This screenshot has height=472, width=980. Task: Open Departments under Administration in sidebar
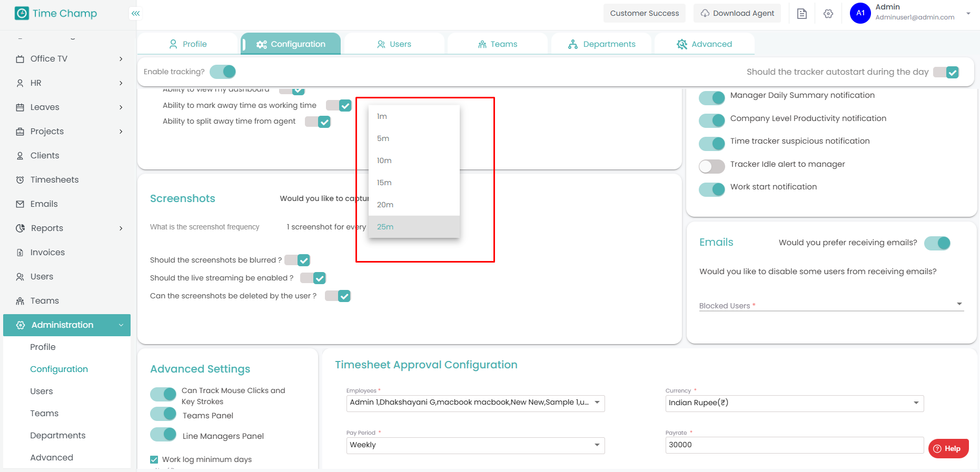coord(58,436)
